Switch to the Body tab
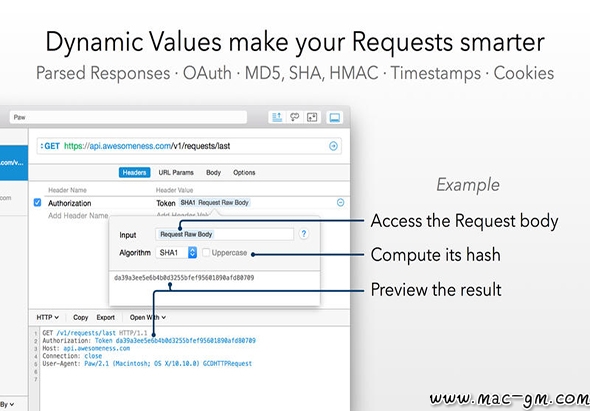Viewport: 590px width, 411px height. pos(213,172)
